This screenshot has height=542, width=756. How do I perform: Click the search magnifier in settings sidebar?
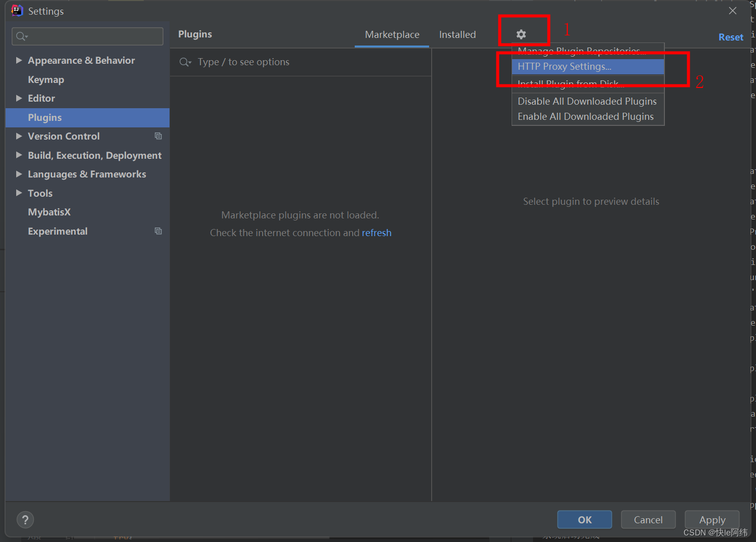click(x=22, y=36)
